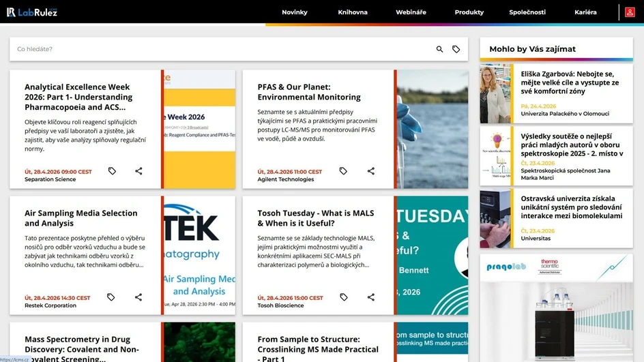Click tag icon on PFAS & Our Planet card
This screenshot has width=644, height=362.
pos(343,170)
